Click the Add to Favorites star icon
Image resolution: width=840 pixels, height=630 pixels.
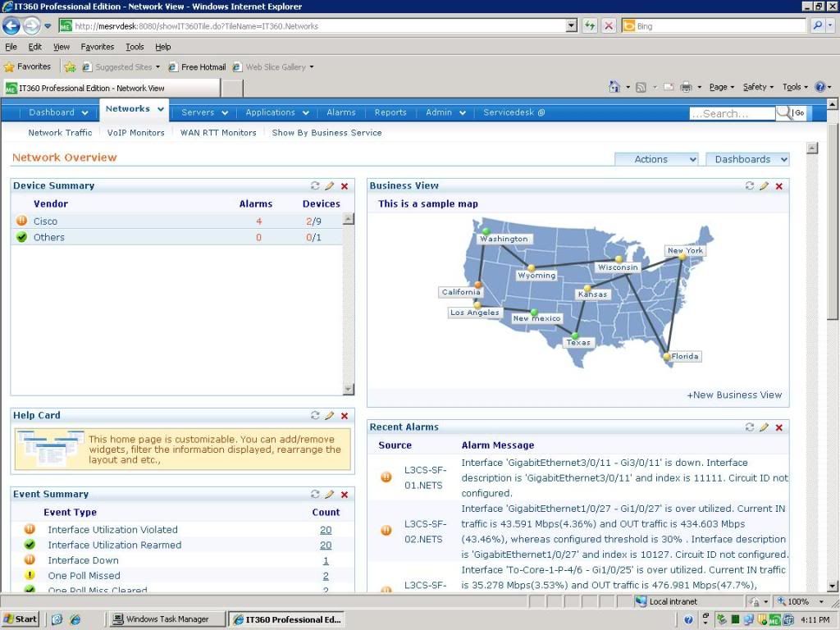coord(70,67)
